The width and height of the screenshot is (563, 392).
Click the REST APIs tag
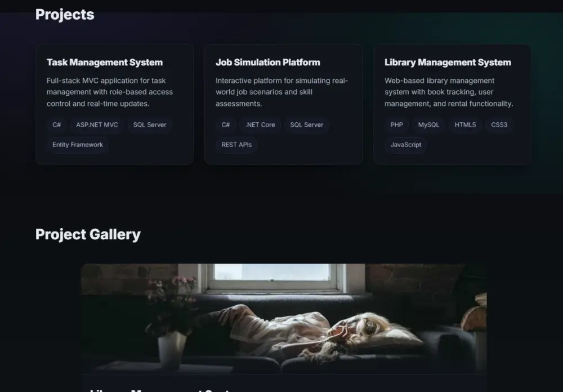pos(236,145)
